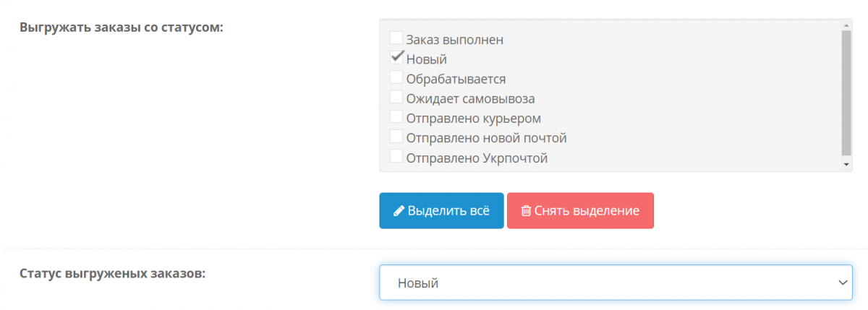Viewport: 868px width, 310px height.
Task: Click the Снять выделение button
Action: point(580,211)
